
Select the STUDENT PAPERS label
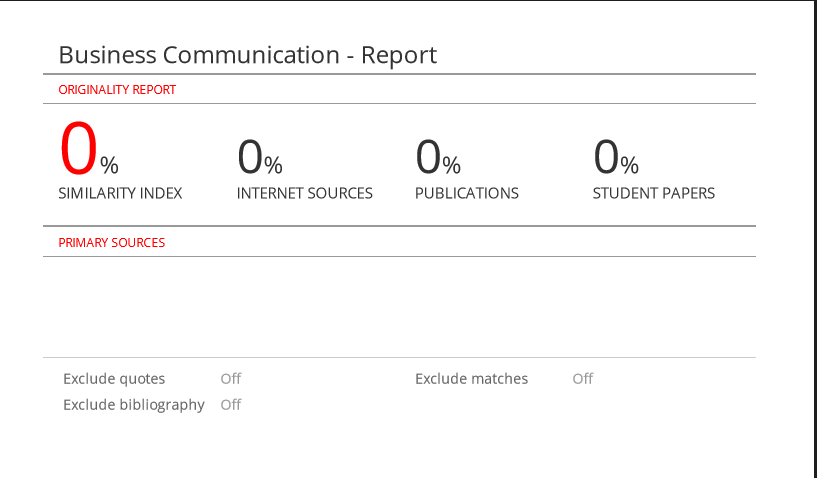pyautogui.click(x=654, y=193)
